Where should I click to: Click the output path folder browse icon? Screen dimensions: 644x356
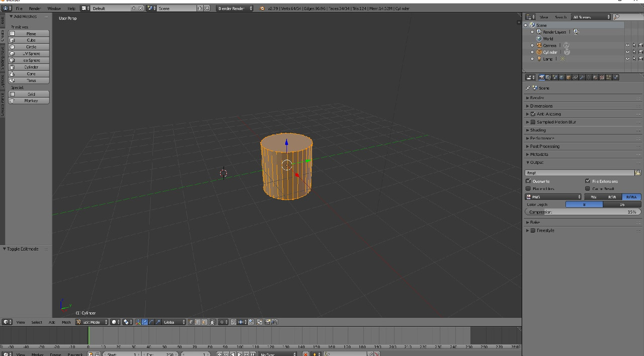pos(637,173)
